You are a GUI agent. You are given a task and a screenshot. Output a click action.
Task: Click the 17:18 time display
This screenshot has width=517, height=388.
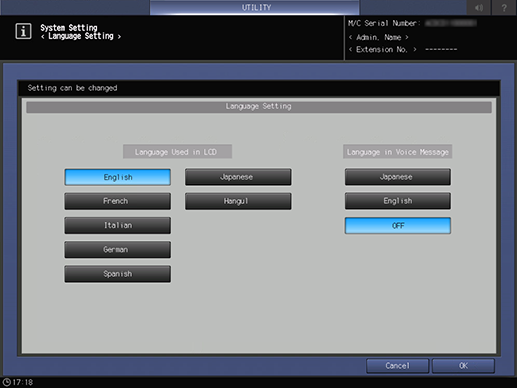tap(23, 382)
